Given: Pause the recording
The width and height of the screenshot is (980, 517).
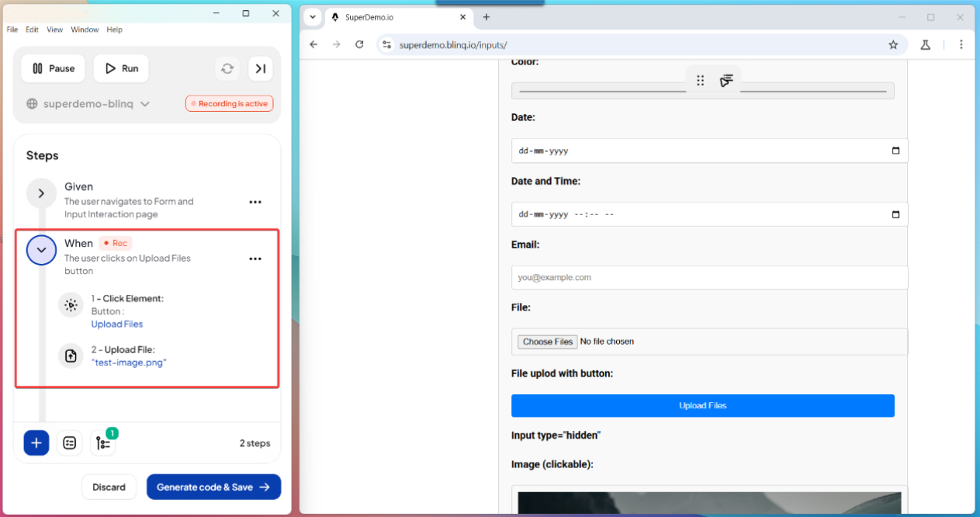Looking at the screenshot, I should click(x=53, y=68).
